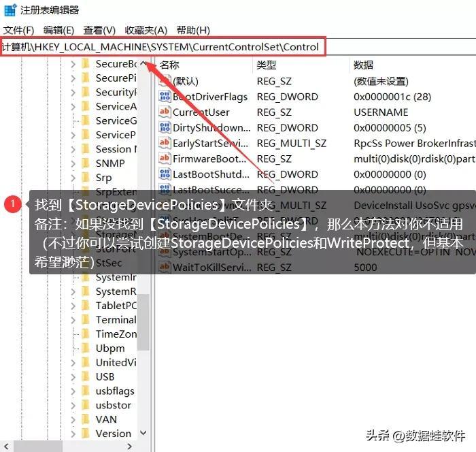Expand the Version tree node
This screenshot has width=476, height=452.
[73, 434]
